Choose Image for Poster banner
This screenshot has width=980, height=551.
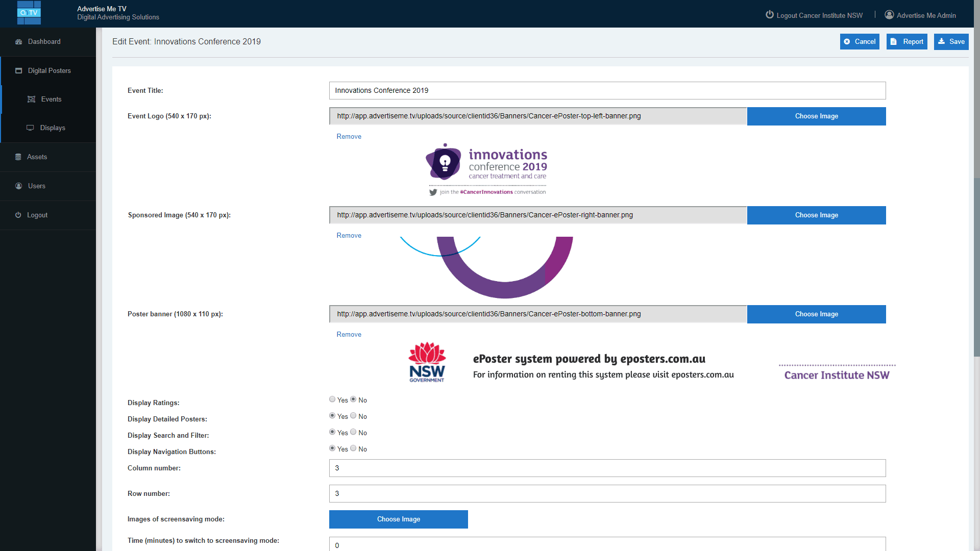(x=816, y=314)
